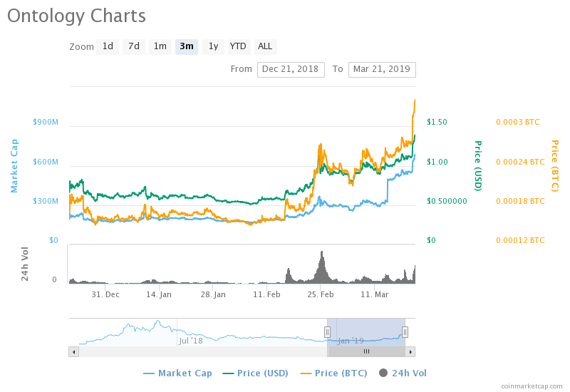The height and width of the screenshot is (392, 570).
Task: Click navigator left range handle
Action: pyautogui.click(x=328, y=331)
